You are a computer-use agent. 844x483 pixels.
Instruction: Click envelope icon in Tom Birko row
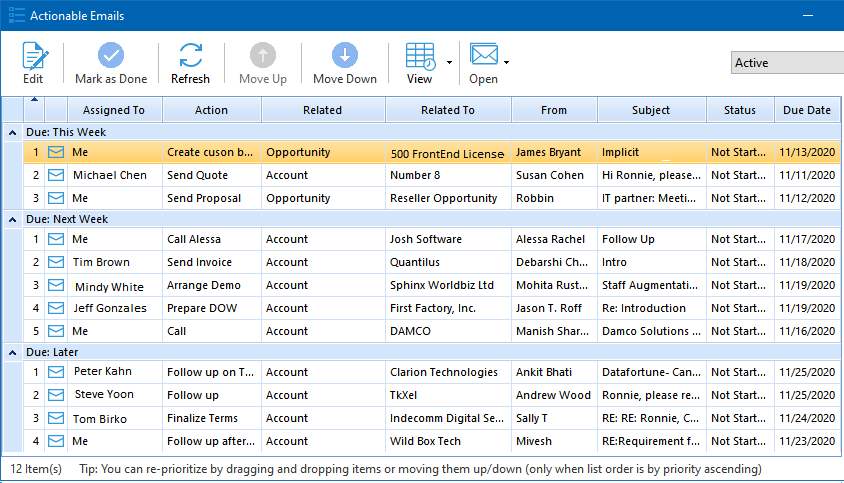point(56,418)
